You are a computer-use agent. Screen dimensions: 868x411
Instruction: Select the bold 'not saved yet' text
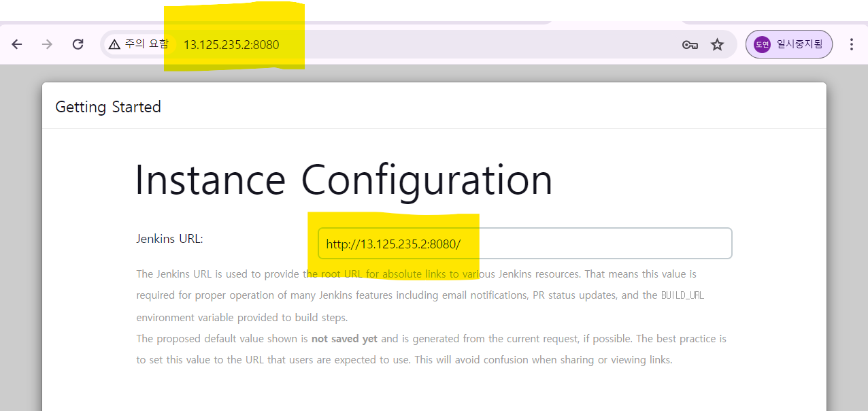pyautogui.click(x=344, y=338)
